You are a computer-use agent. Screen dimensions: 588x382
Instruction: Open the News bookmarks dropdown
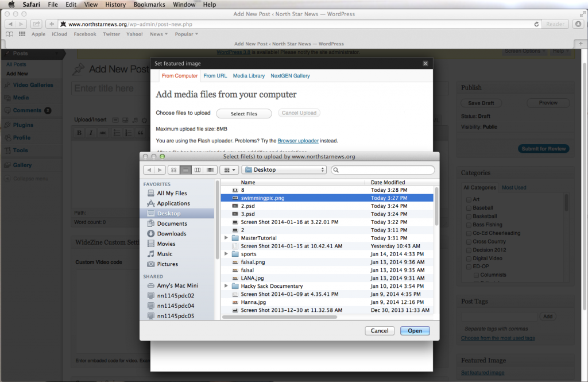click(x=158, y=34)
